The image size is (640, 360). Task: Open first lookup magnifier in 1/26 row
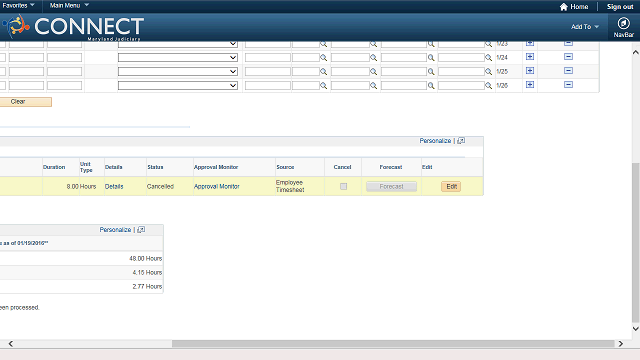[x=323, y=86]
